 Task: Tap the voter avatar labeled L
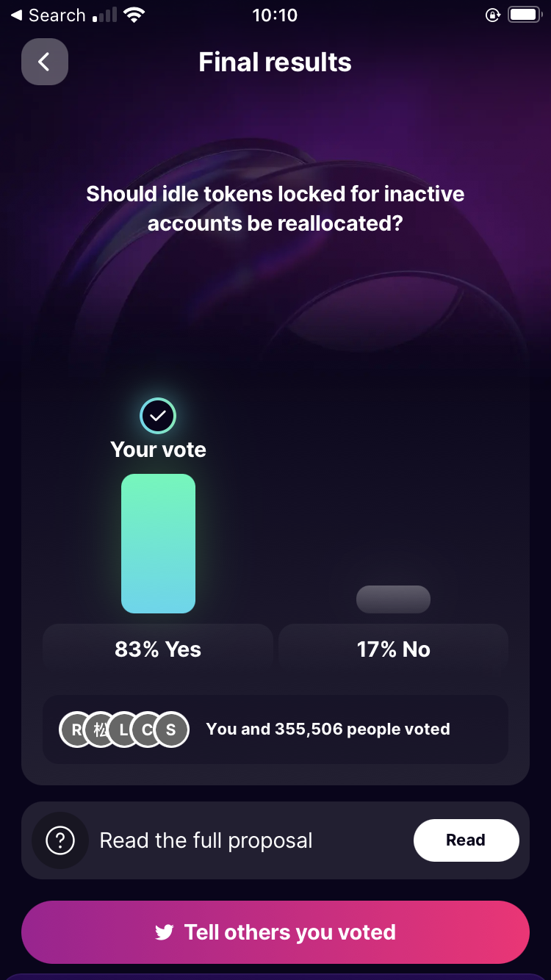click(x=123, y=729)
